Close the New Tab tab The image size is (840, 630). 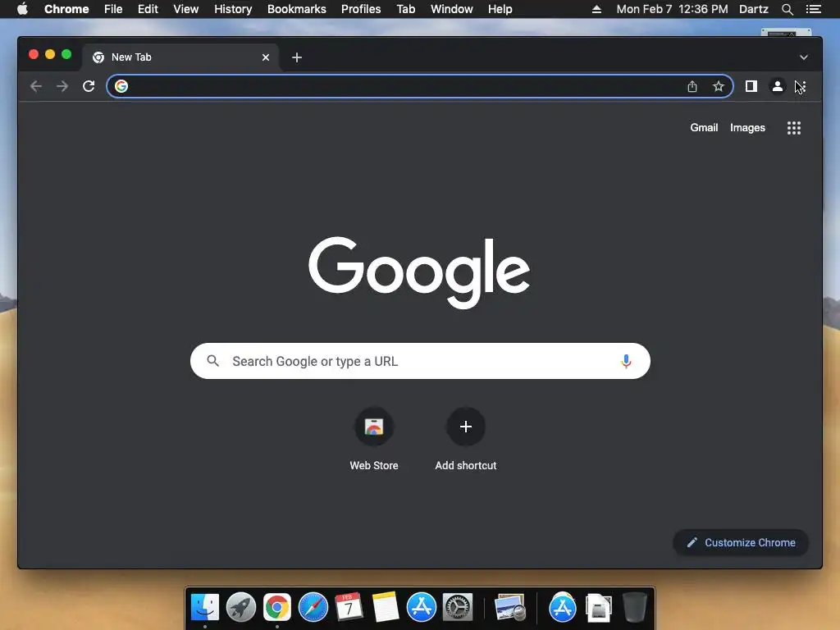tap(266, 57)
